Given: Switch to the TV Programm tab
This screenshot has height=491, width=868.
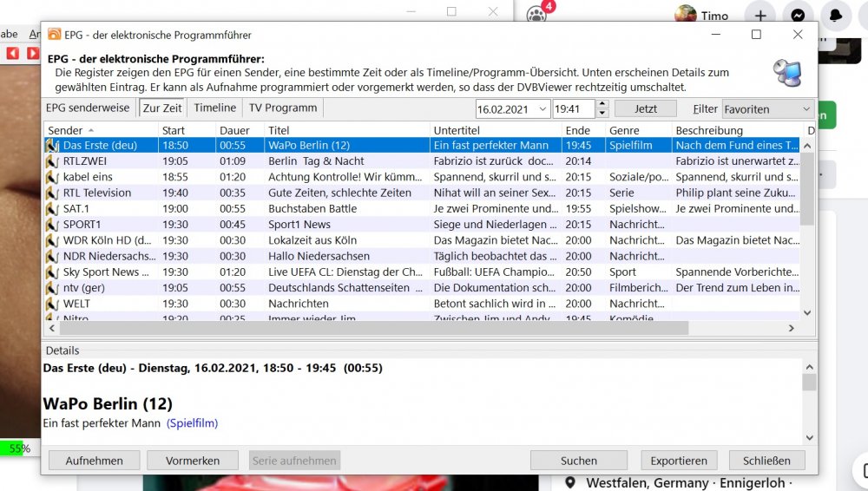Looking at the screenshot, I should click(x=282, y=108).
